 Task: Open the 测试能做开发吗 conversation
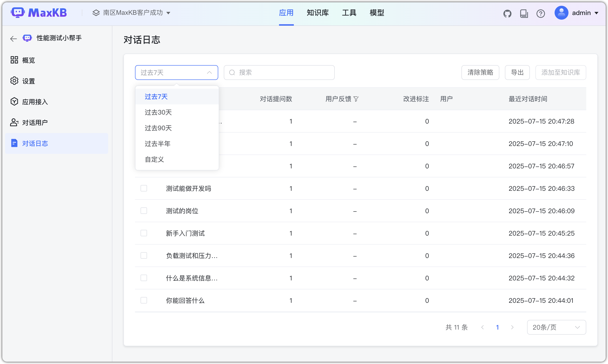(188, 189)
